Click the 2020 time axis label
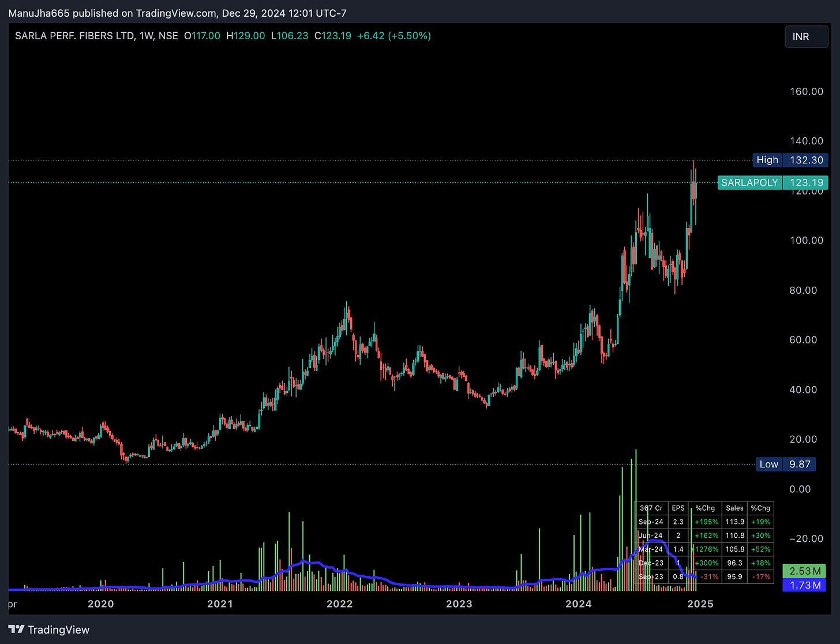The height and width of the screenshot is (644, 840). point(100,604)
